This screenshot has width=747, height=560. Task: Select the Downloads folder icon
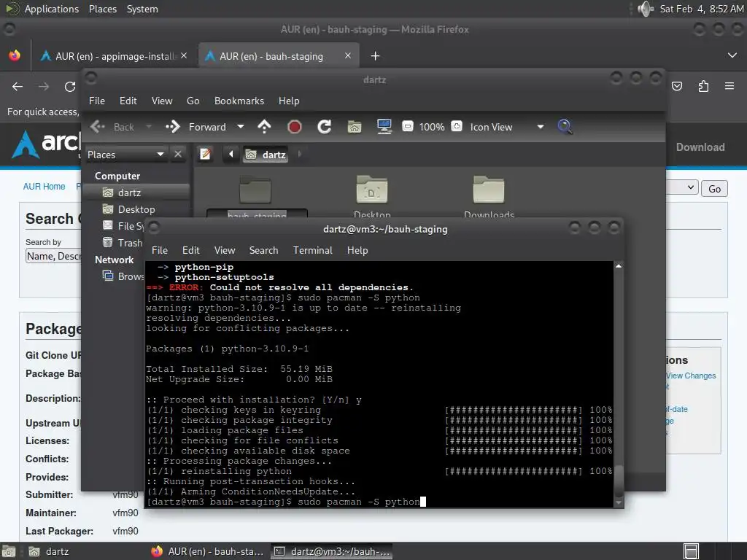(489, 190)
